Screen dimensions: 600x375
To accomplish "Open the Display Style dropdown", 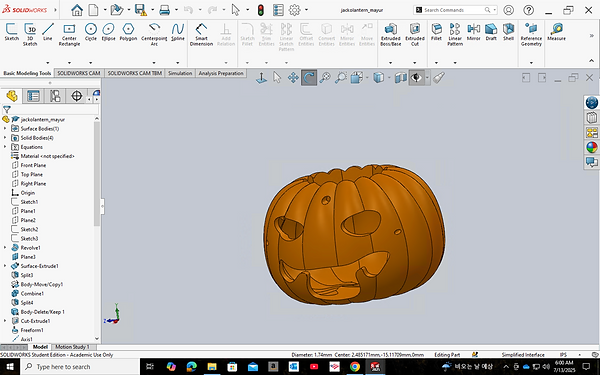I will point(389,78).
